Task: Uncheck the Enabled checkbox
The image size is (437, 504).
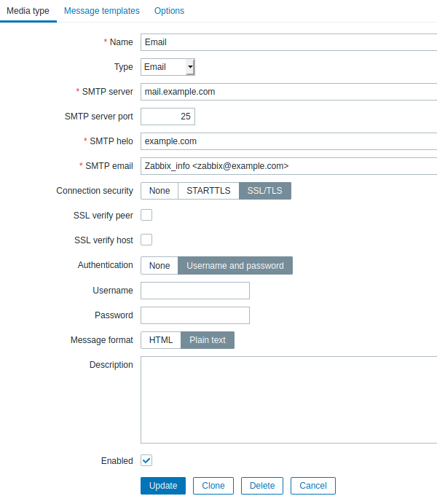Action: [x=146, y=460]
